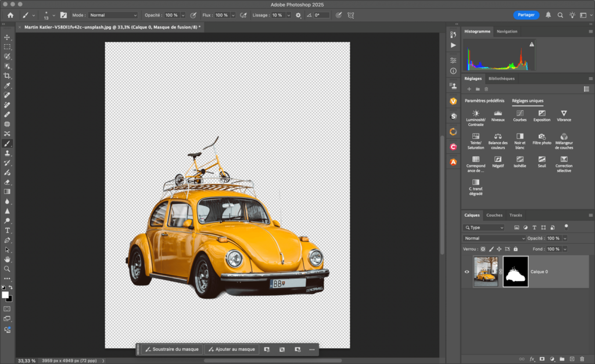Open layer Fond dropdown arrow
The width and height of the screenshot is (595, 364).
point(565,249)
